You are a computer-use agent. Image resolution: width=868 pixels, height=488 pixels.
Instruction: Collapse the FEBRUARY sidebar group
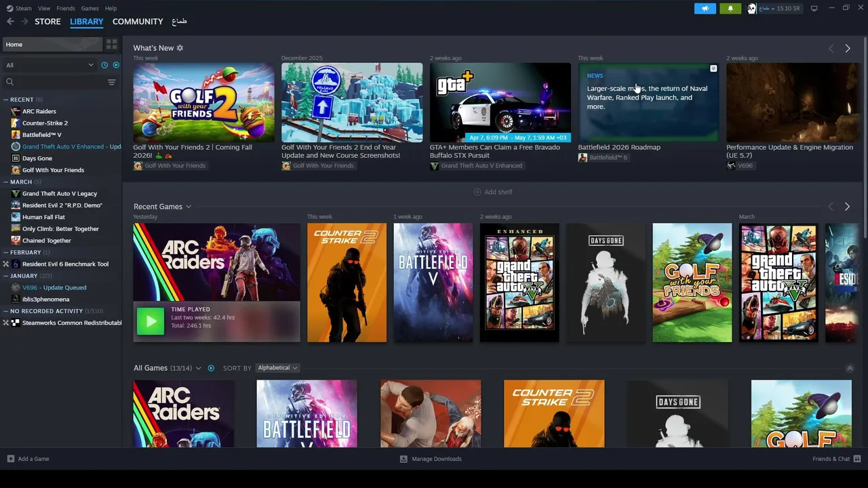pos(6,252)
